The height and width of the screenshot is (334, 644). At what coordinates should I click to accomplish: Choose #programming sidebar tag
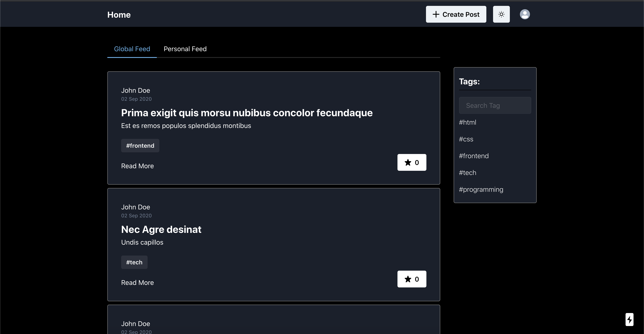[x=481, y=189]
